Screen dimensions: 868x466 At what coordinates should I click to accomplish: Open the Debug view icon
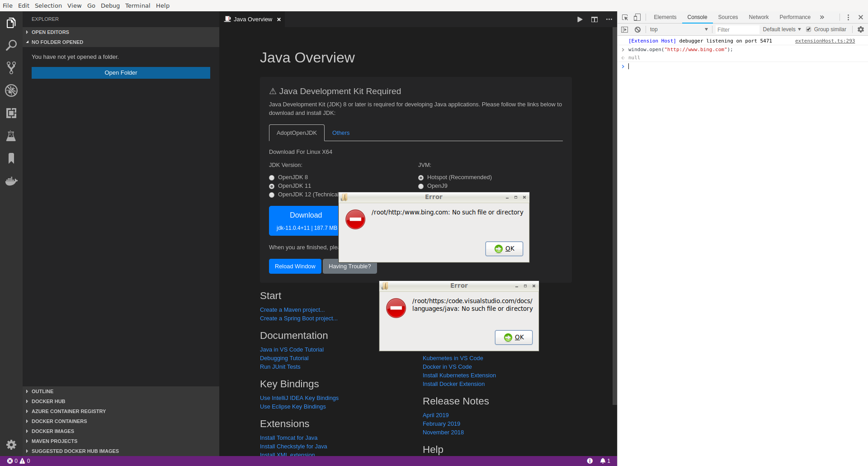(11, 90)
